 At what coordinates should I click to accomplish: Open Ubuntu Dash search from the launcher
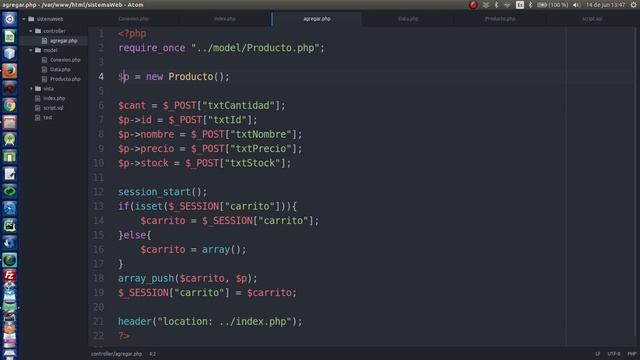(x=9, y=19)
